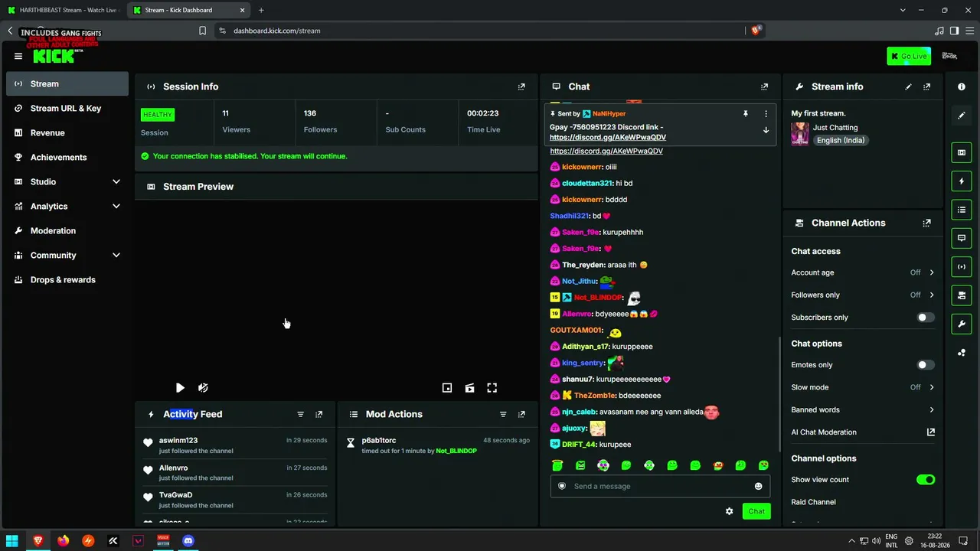Open the Mod Actions filter icon
The height and width of the screenshot is (551, 980).
[x=503, y=414]
